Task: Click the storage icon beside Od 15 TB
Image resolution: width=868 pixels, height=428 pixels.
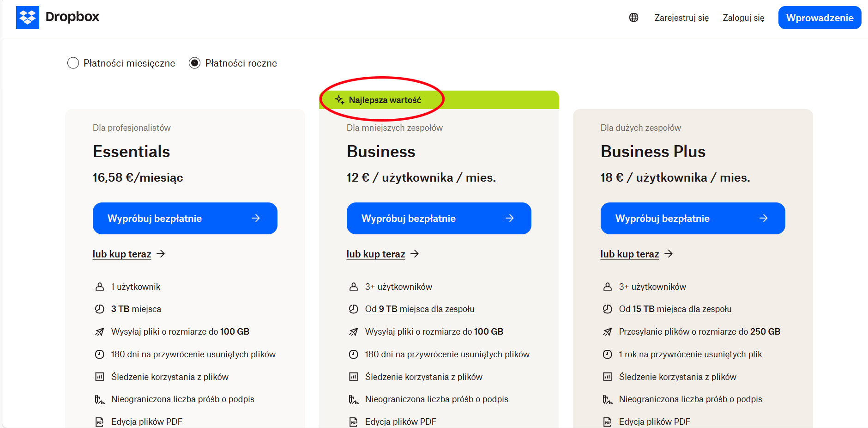Action: [608, 309]
